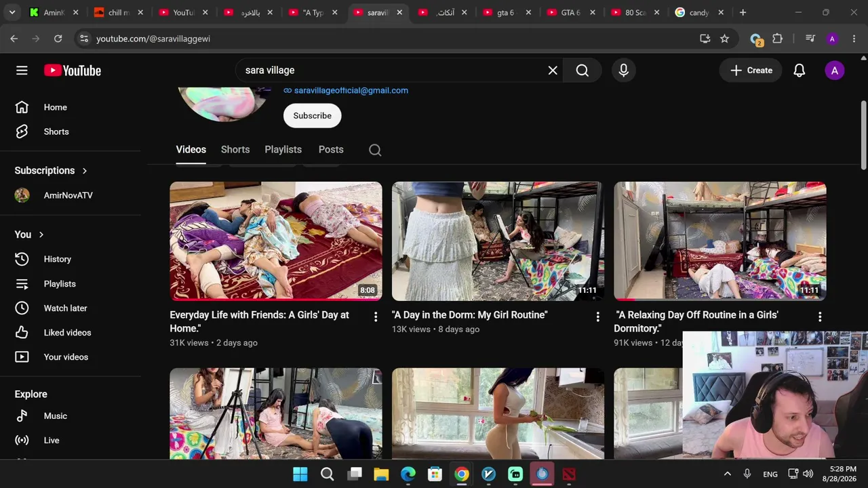Open Chrome Extensions puzzle menu

point(778,39)
